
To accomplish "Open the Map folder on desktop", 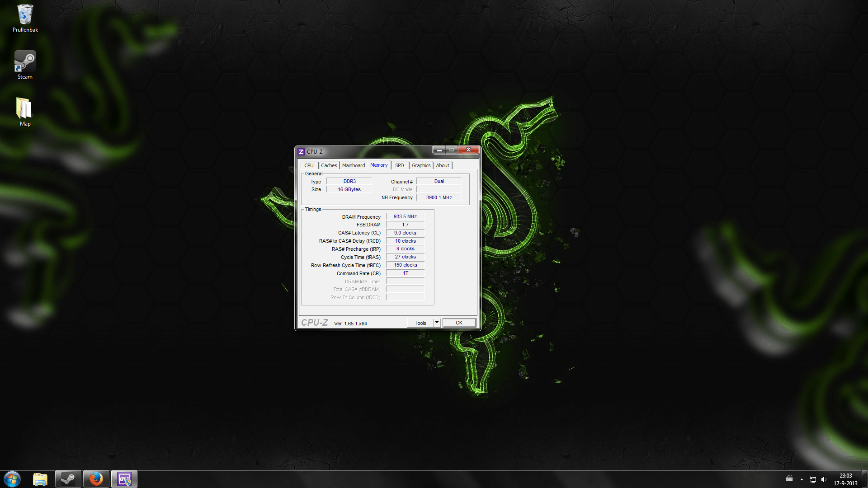I will point(25,112).
